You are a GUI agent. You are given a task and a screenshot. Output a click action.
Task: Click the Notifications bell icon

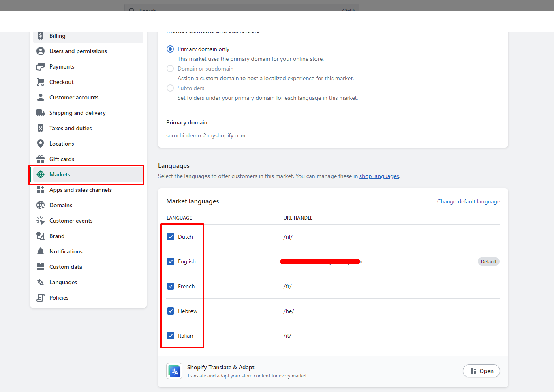point(41,251)
